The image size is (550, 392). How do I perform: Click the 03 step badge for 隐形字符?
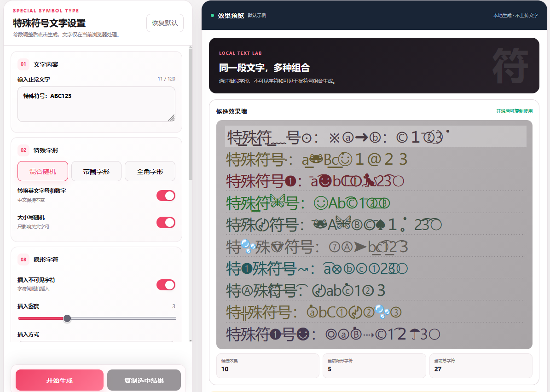pyautogui.click(x=23, y=259)
